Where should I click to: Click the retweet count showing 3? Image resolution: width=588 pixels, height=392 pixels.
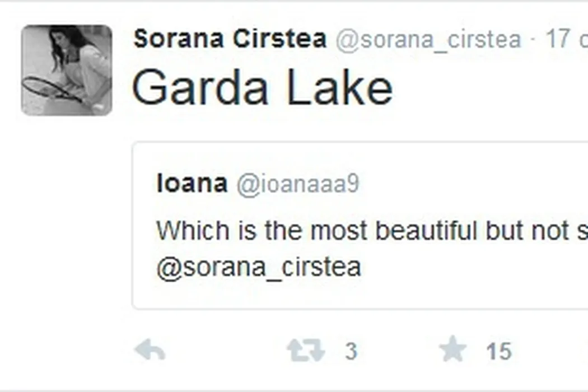click(351, 352)
